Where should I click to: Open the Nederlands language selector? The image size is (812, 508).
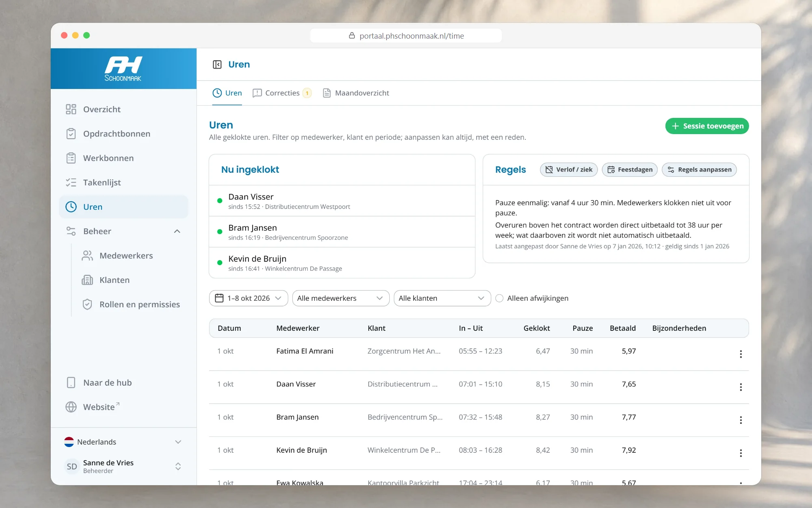click(123, 442)
